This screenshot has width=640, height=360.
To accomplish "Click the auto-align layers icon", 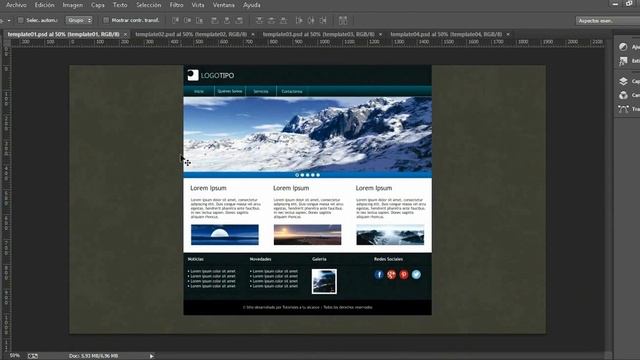I will pos(343,20).
